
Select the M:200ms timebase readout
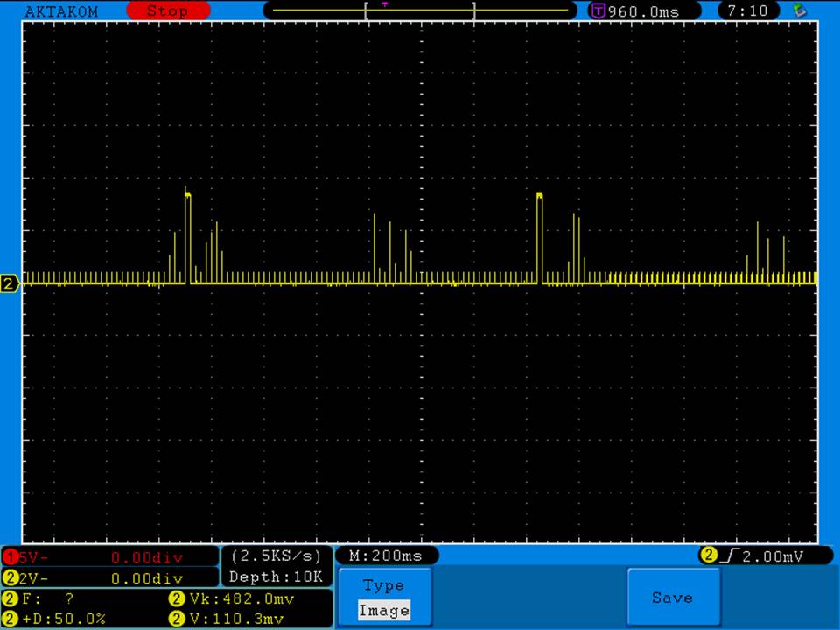(386, 556)
